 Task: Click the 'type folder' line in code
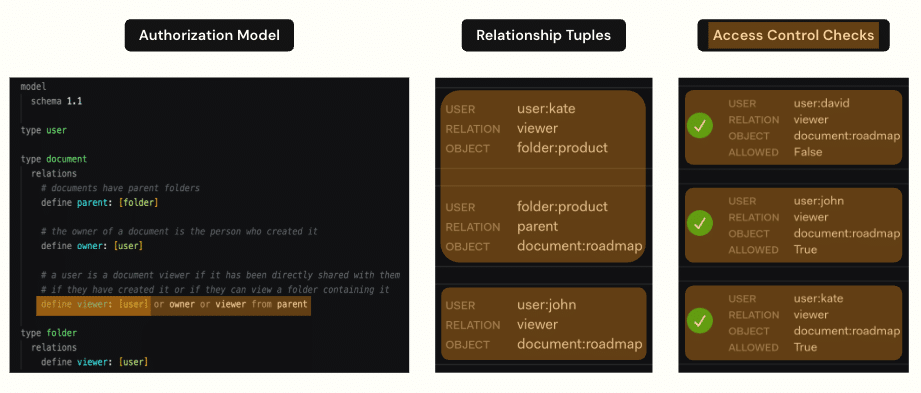49,333
